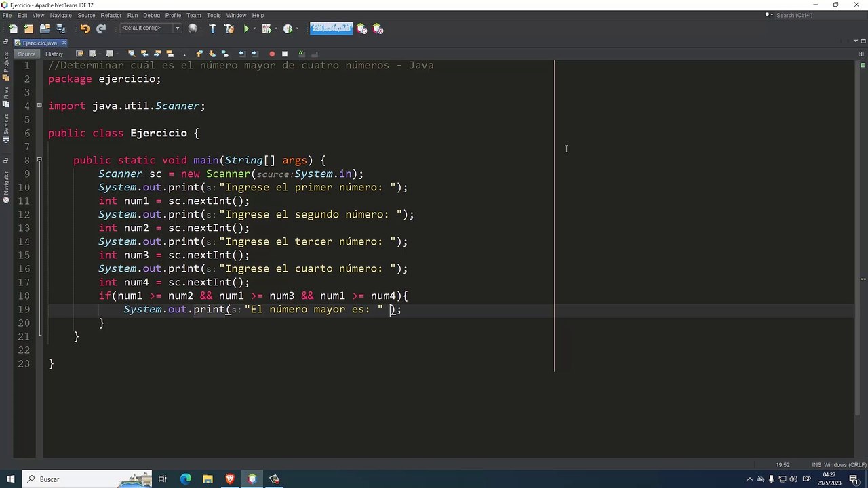The image size is (868, 488).
Task: Open the Navigator side panel
Action: pyautogui.click(x=6, y=187)
